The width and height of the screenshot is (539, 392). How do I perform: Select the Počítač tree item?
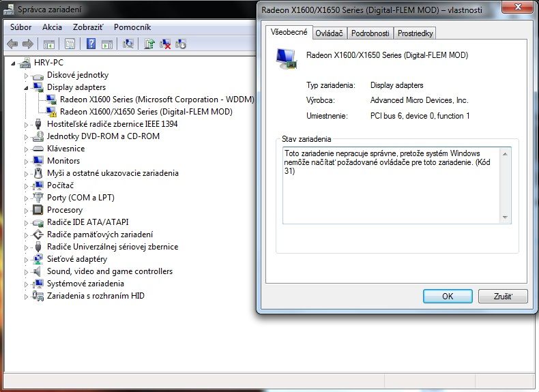click(x=60, y=185)
